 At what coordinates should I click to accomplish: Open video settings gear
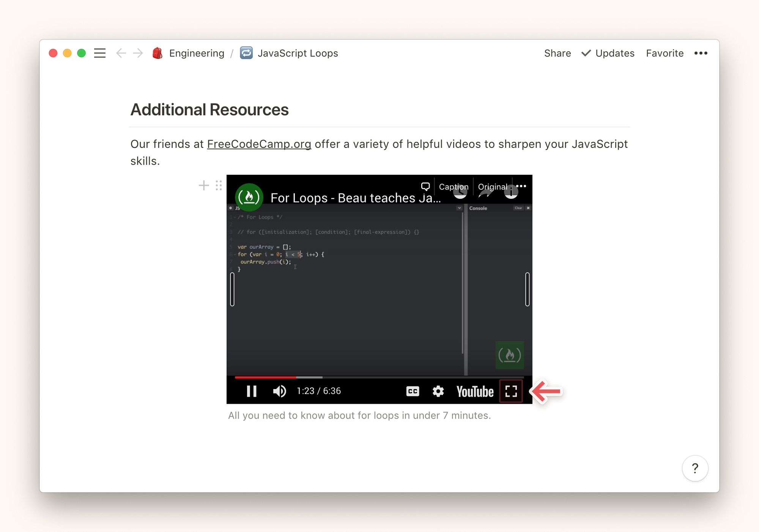(x=438, y=391)
